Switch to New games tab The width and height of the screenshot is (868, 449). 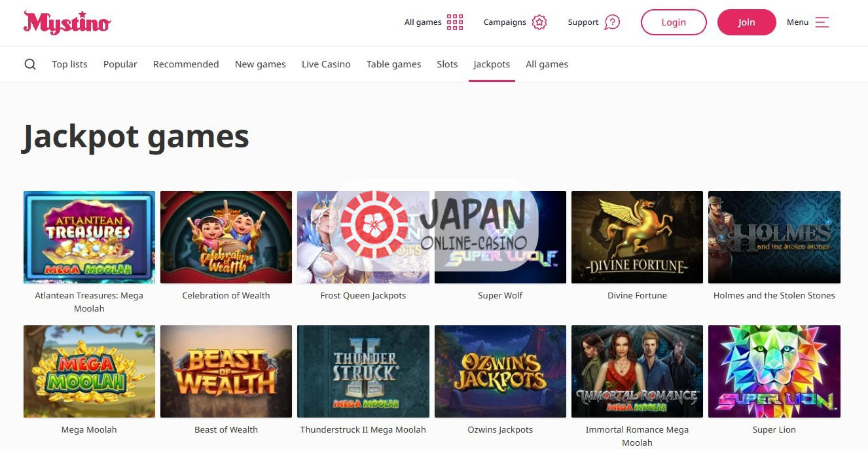point(261,64)
